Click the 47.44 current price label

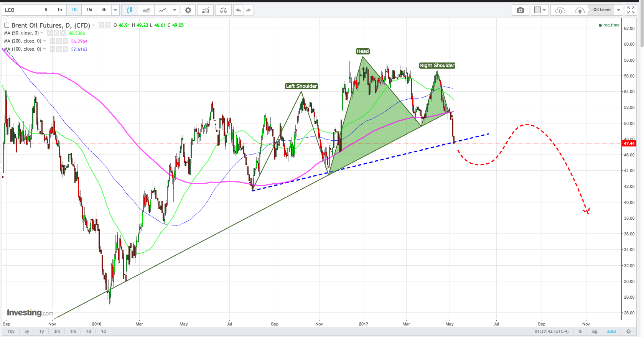[629, 143]
